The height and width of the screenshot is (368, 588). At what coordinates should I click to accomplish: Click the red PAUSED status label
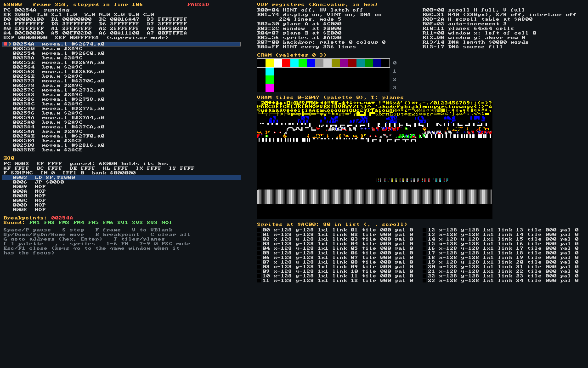click(198, 5)
